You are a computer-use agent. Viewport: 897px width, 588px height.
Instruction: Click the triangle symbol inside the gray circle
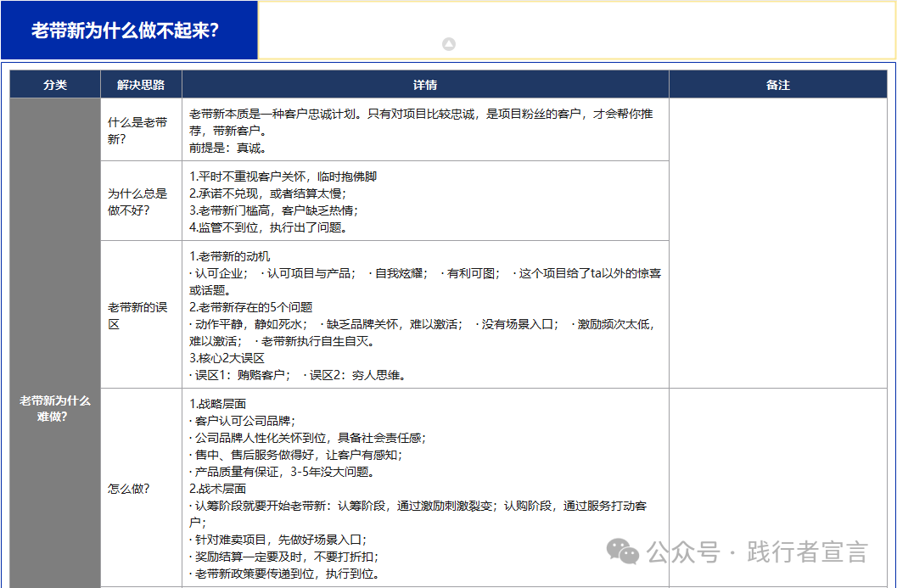click(x=448, y=43)
